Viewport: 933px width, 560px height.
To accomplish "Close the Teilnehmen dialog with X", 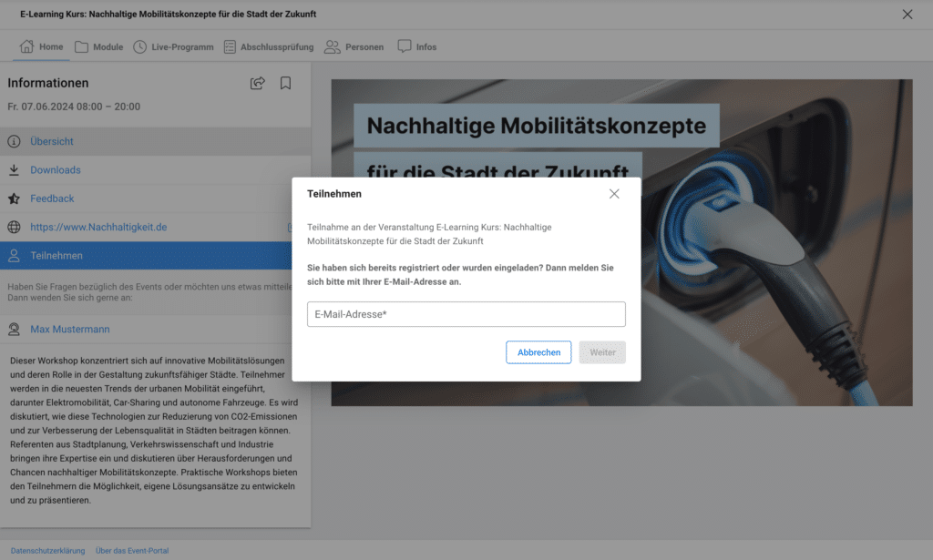I will click(x=614, y=194).
